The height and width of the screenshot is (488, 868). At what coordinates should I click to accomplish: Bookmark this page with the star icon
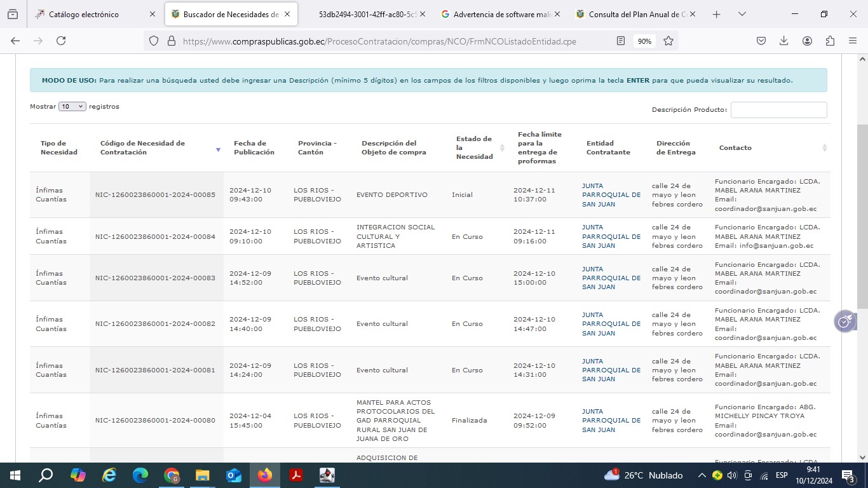[x=668, y=41]
